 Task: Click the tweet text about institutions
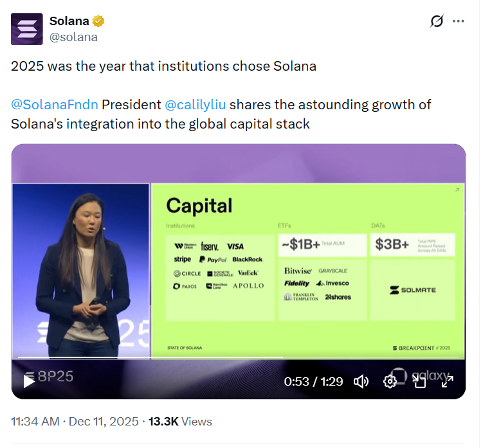point(163,66)
